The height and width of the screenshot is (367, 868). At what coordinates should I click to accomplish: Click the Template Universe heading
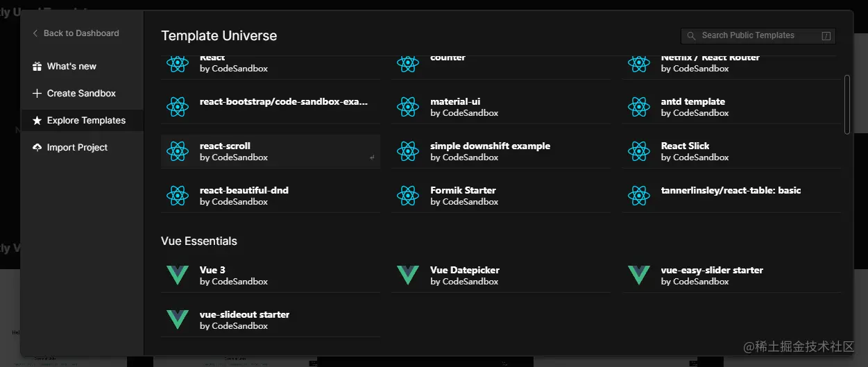(219, 36)
